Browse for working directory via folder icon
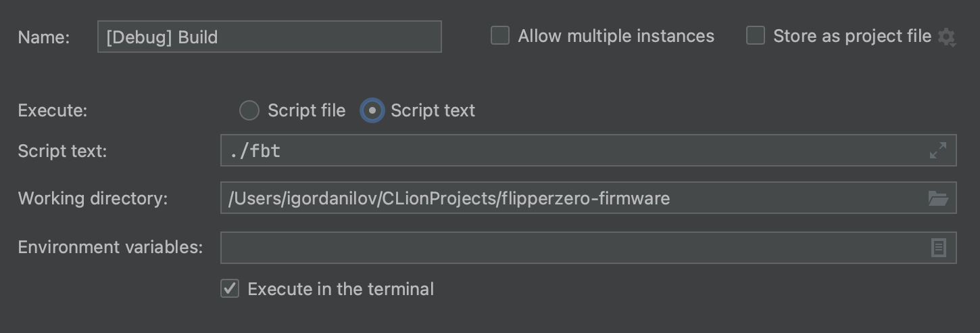The height and width of the screenshot is (333, 980). [938, 198]
